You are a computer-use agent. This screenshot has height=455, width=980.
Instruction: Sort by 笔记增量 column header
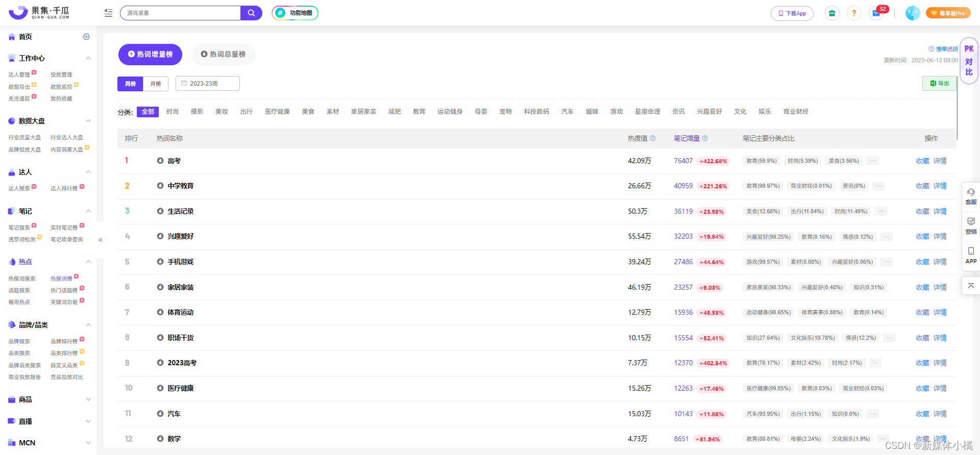pos(687,138)
